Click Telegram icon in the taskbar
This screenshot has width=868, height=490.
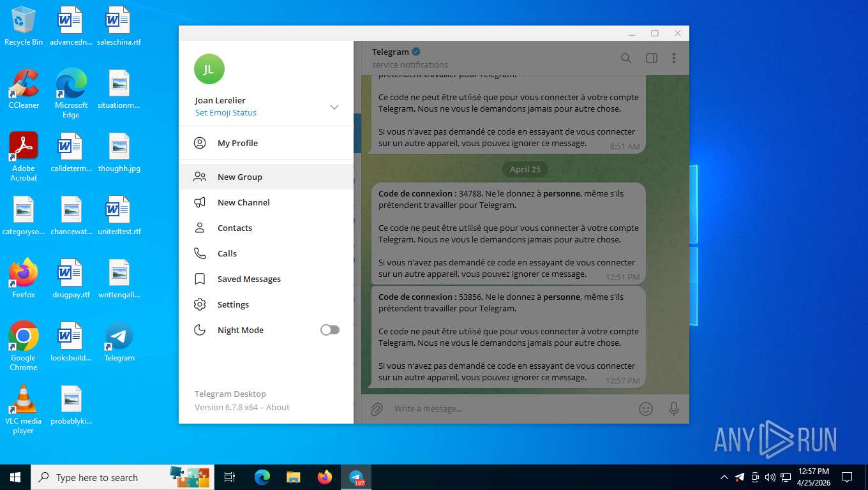point(356,477)
